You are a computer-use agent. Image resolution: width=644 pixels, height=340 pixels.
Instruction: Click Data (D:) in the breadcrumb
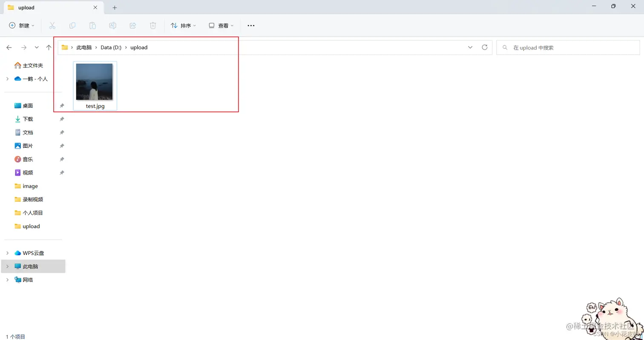pyautogui.click(x=111, y=48)
